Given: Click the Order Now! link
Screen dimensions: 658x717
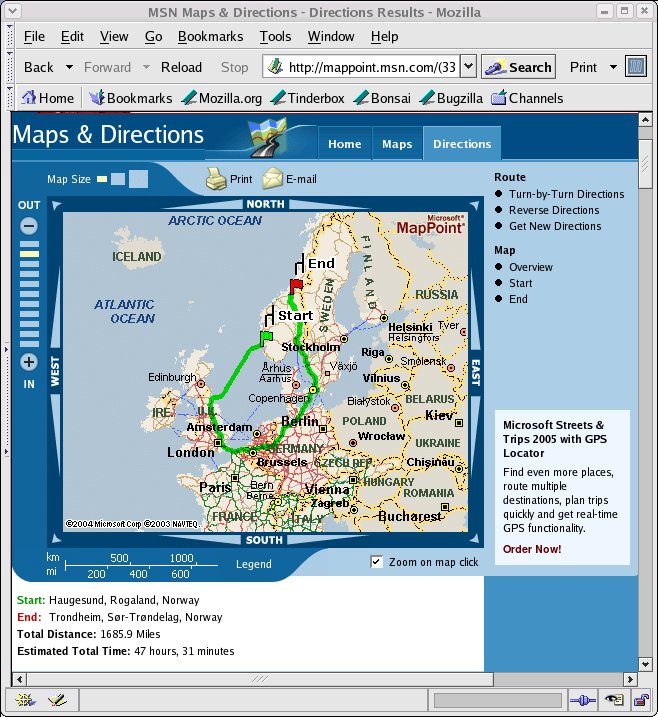Looking at the screenshot, I should [532, 549].
